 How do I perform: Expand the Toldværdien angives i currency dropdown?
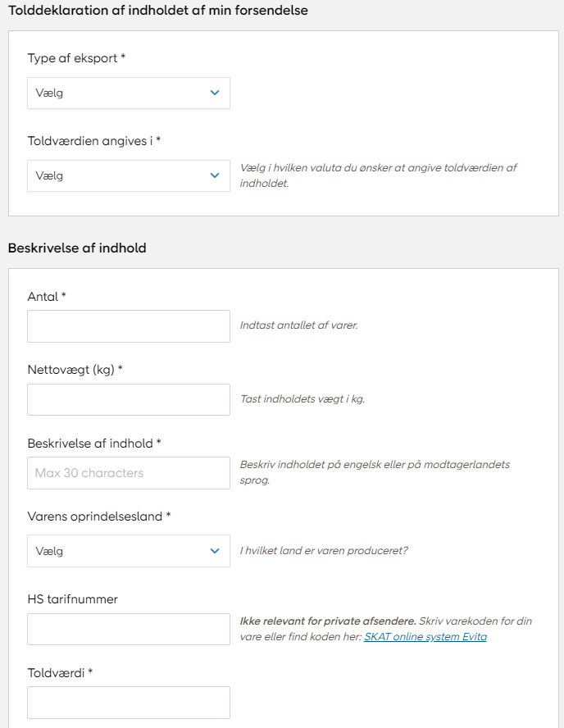[x=128, y=175]
